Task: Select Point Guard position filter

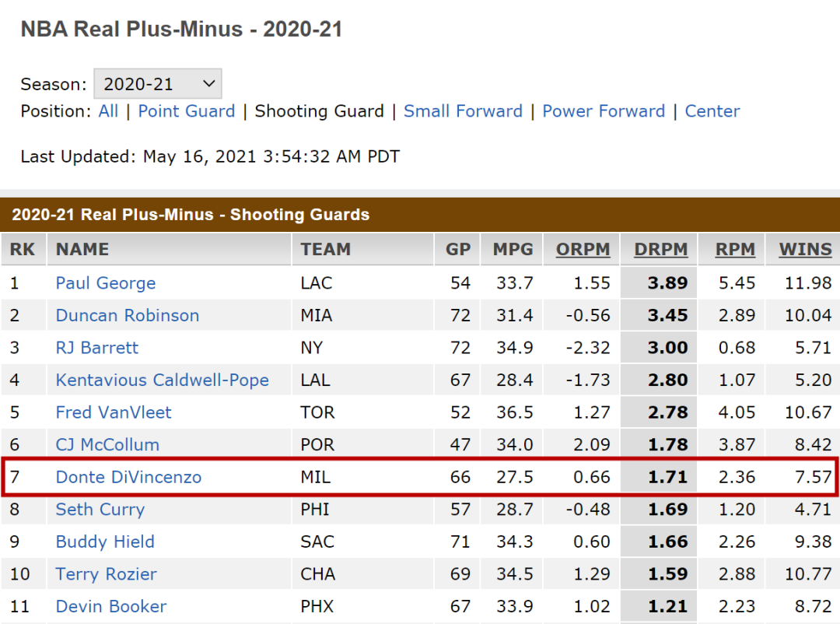Action: pos(187,111)
